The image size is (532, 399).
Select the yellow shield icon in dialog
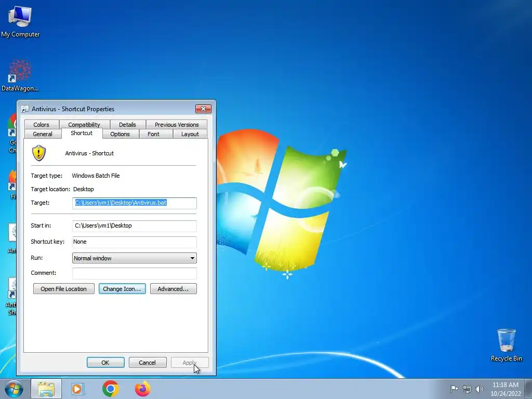(39, 153)
